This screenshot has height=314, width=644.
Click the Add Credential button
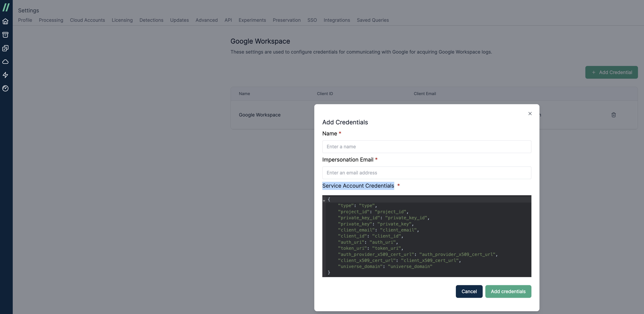611,72
